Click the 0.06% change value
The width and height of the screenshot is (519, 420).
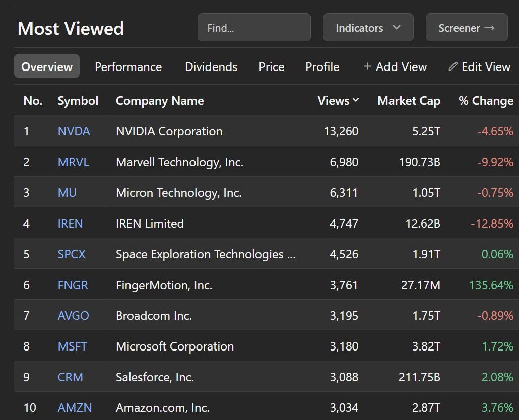pos(497,254)
